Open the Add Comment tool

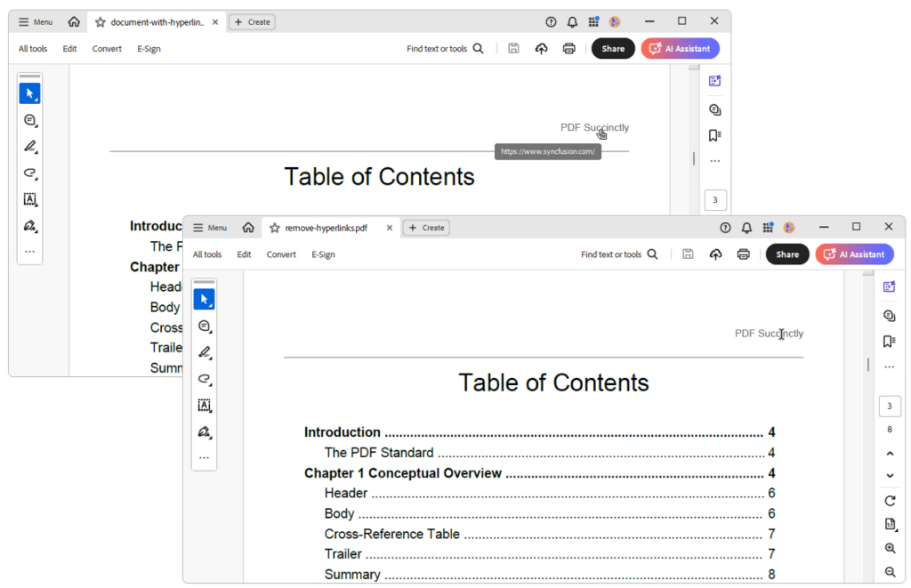click(205, 326)
